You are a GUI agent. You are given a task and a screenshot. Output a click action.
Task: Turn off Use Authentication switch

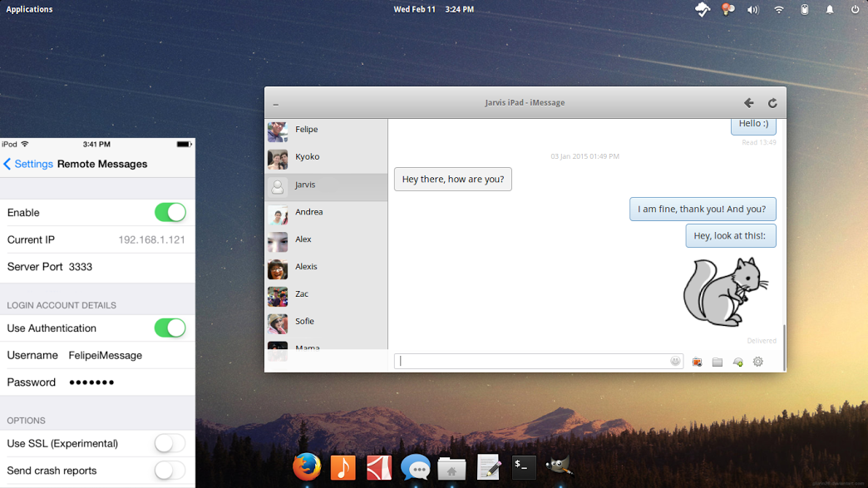click(x=170, y=328)
